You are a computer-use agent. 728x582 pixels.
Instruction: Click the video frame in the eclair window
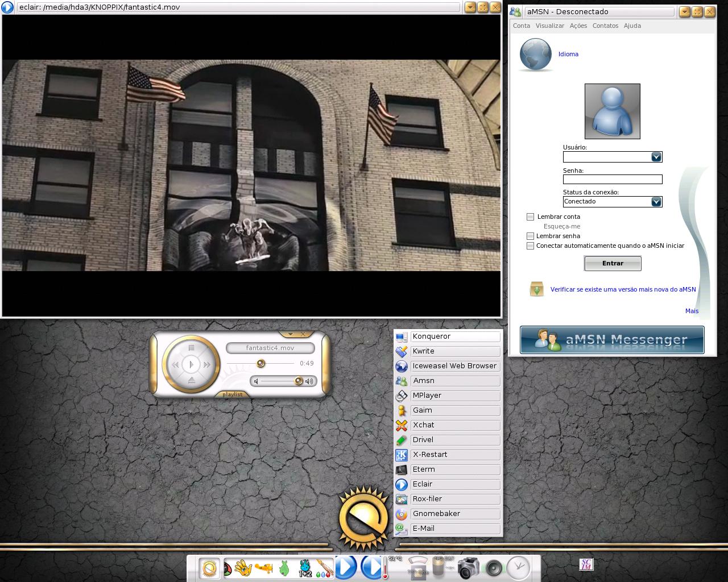click(x=251, y=165)
